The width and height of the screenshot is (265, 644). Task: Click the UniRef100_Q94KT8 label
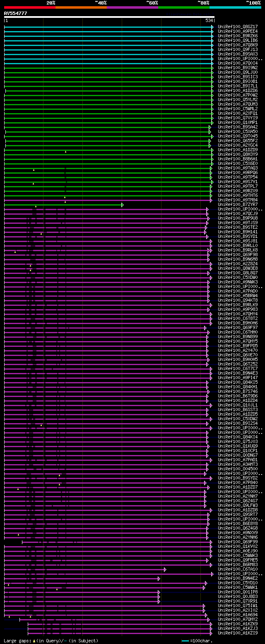pos(238,300)
